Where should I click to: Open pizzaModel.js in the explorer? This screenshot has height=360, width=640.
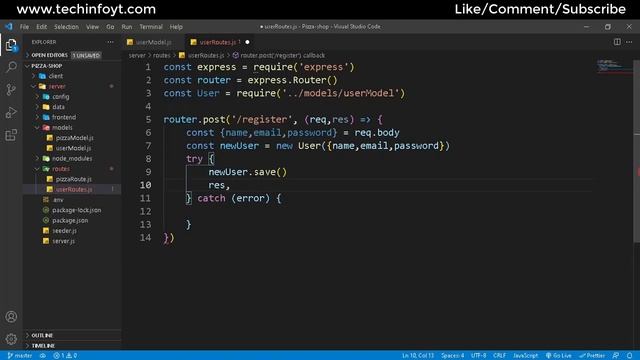(72, 138)
